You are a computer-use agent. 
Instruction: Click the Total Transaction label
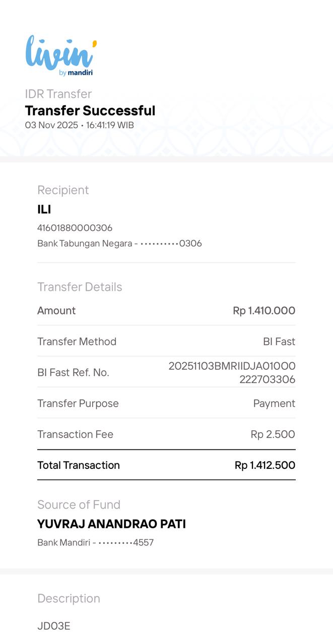tap(79, 465)
